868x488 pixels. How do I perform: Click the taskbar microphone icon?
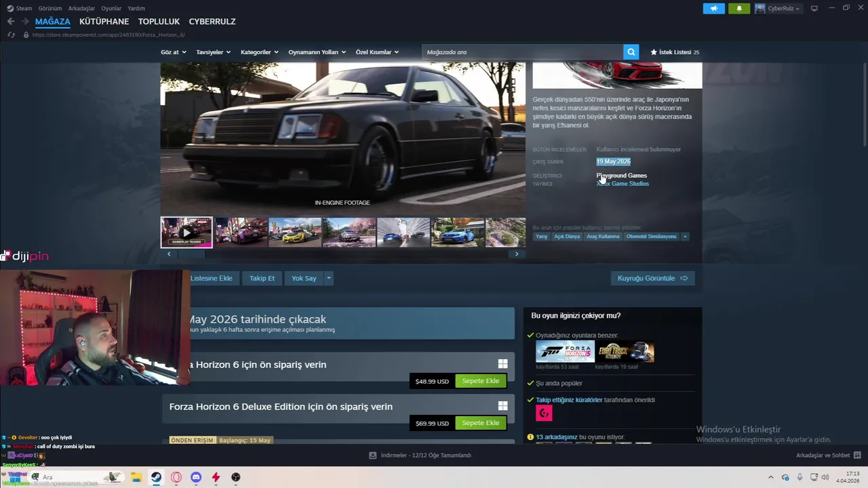[800, 477]
